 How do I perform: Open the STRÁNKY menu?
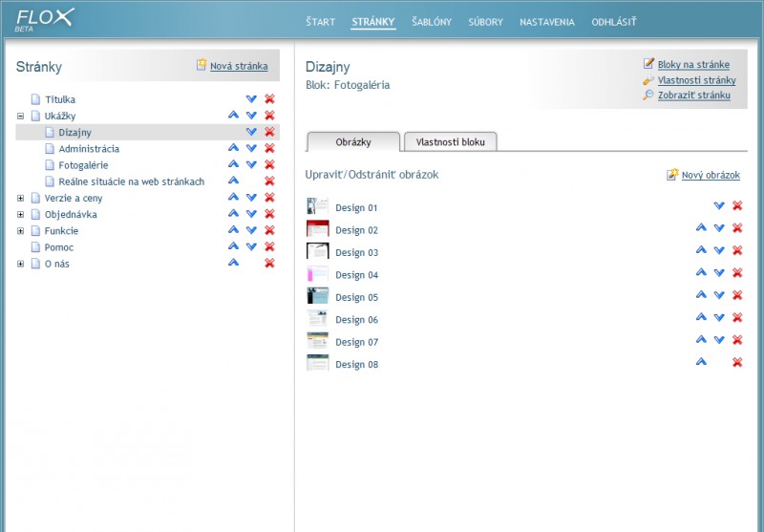coord(373,22)
